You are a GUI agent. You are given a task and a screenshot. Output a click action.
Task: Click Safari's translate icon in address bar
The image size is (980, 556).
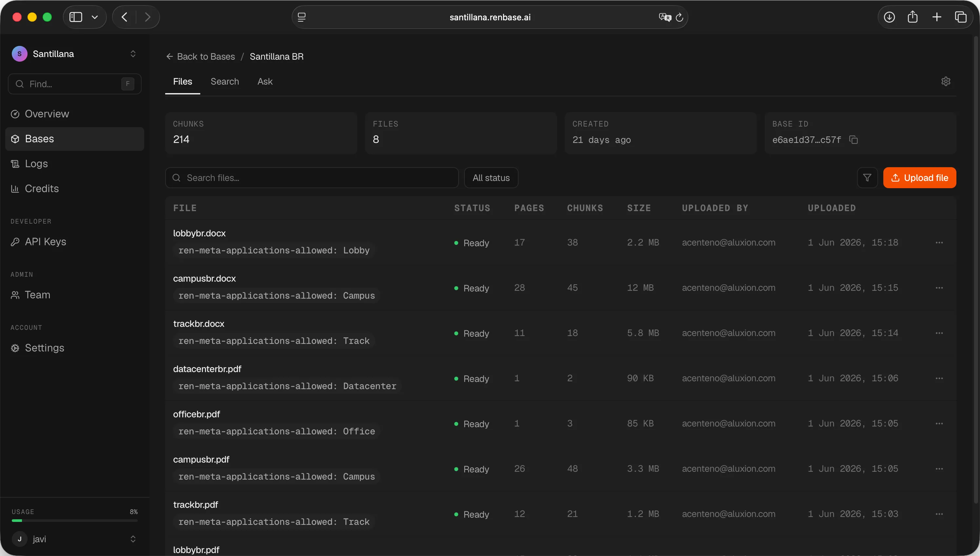(665, 17)
